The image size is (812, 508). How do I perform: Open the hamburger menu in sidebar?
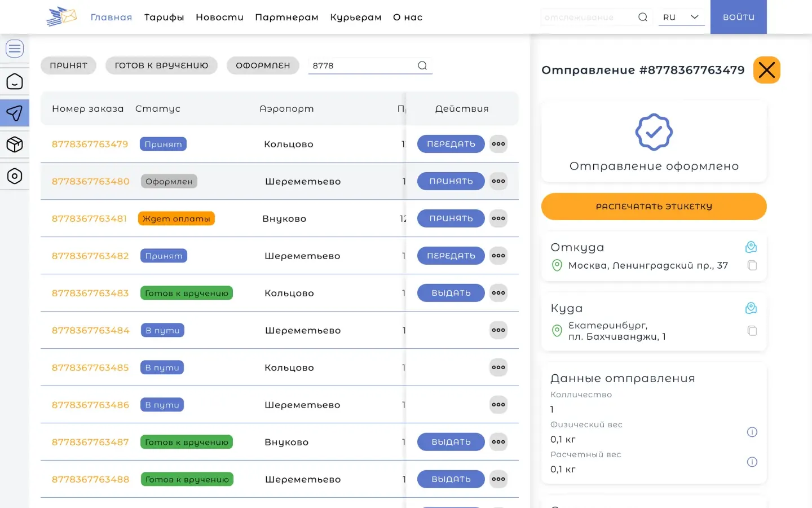tap(15, 49)
